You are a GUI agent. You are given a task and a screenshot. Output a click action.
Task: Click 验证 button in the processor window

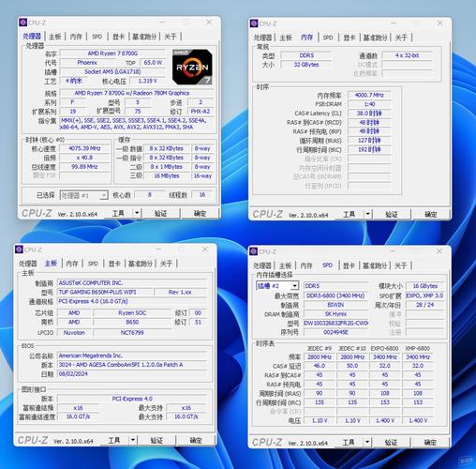click(160, 213)
